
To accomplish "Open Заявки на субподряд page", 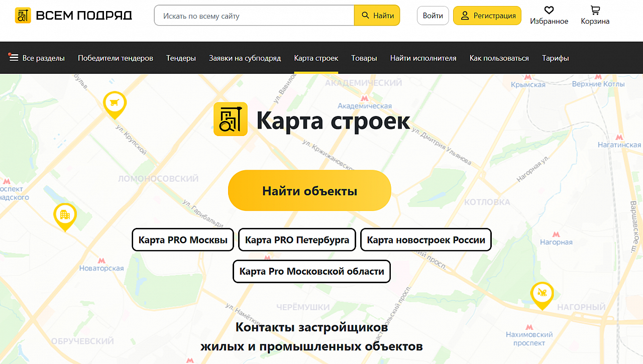I will coord(245,58).
